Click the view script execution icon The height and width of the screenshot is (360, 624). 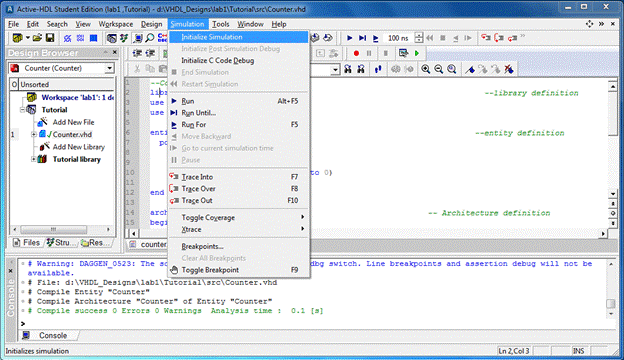[403, 53]
